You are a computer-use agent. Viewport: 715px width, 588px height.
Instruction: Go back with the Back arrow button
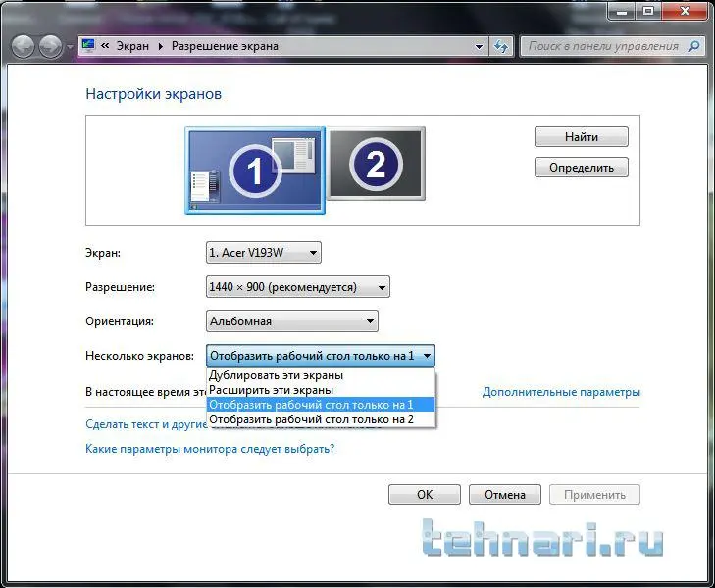click(23, 46)
